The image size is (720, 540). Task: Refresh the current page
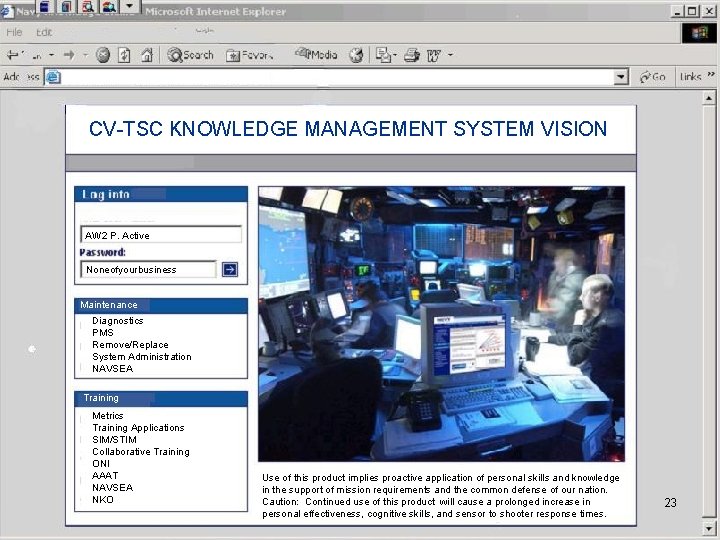point(124,56)
